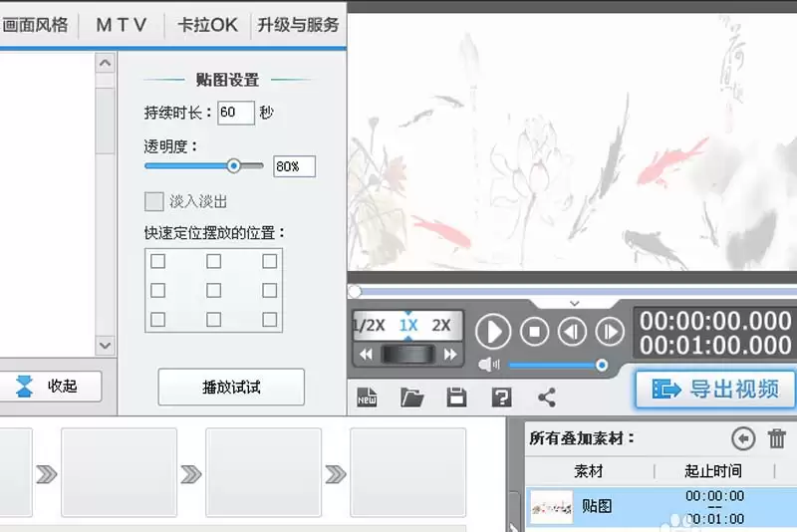Step to previous frame
Image resolution: width=797 pixels, height=532 pixels.
click(x=572, y=332)
